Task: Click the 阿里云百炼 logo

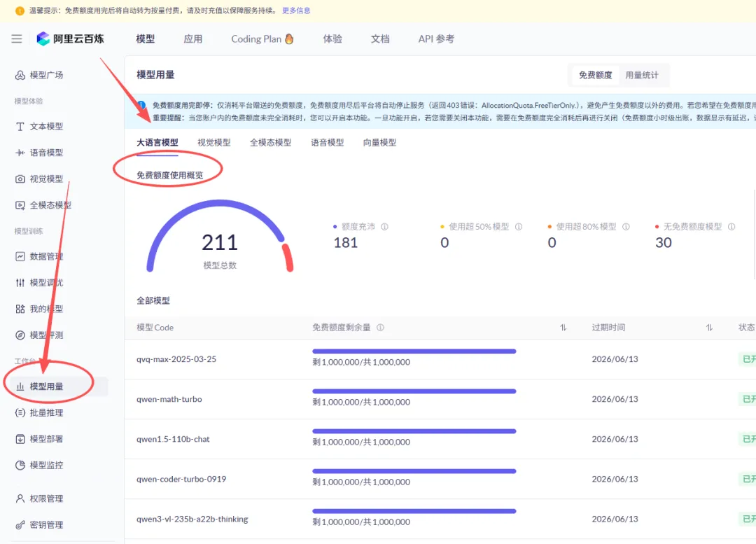Action: [x=71, y=39]
